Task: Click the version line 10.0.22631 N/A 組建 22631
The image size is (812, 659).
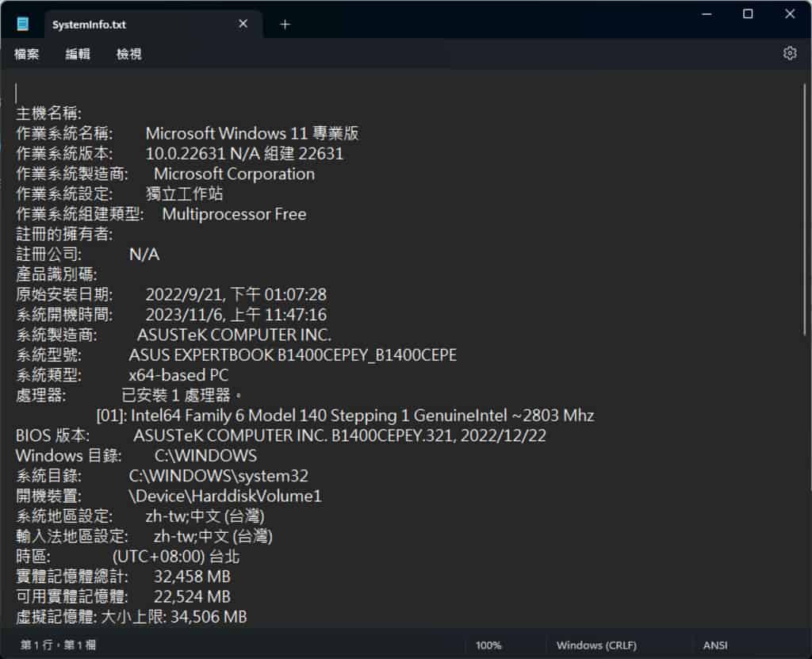Action: click(244, 154)
